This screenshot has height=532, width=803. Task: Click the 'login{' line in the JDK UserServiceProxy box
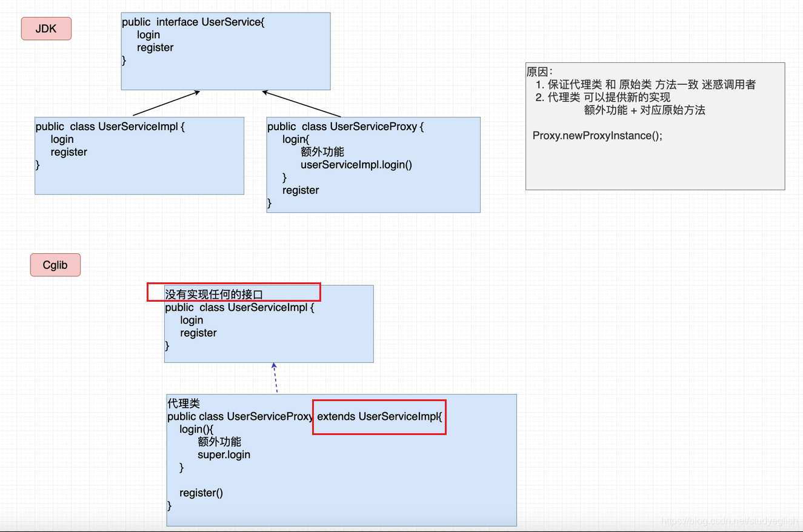[296, 139]
